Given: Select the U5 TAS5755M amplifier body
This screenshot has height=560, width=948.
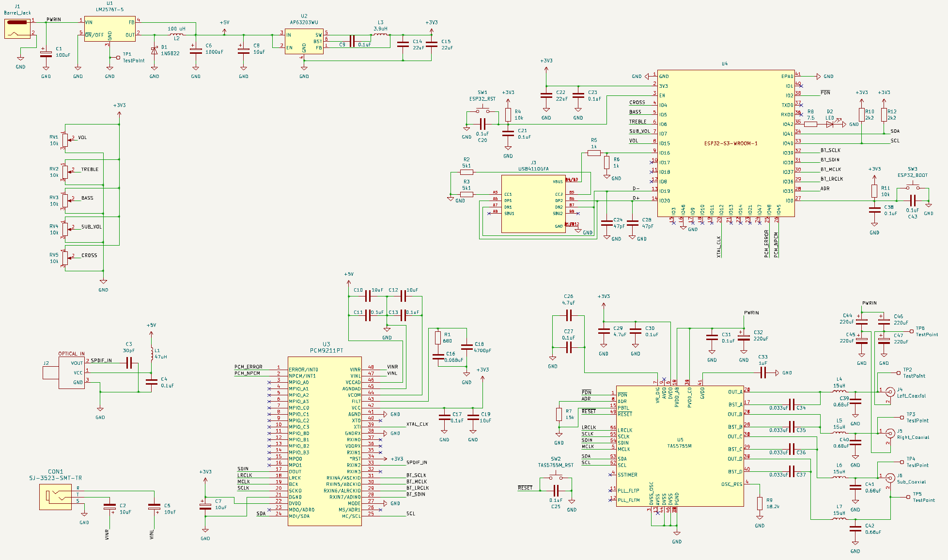Looking at the screenshot, I should 680,446.
